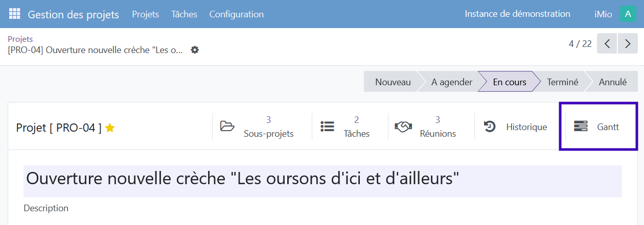View the project Historique
The image size is (644, 225).
(x=516, y=127)
